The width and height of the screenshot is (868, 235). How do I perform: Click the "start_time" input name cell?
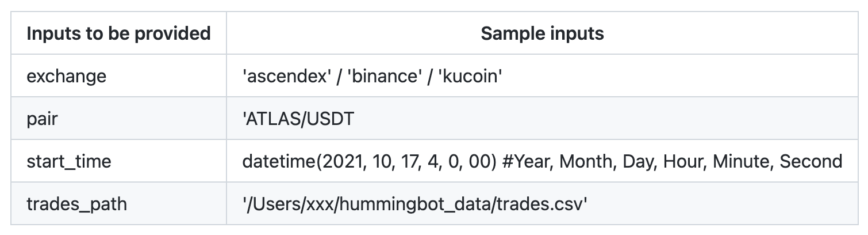tap(69, 161)
